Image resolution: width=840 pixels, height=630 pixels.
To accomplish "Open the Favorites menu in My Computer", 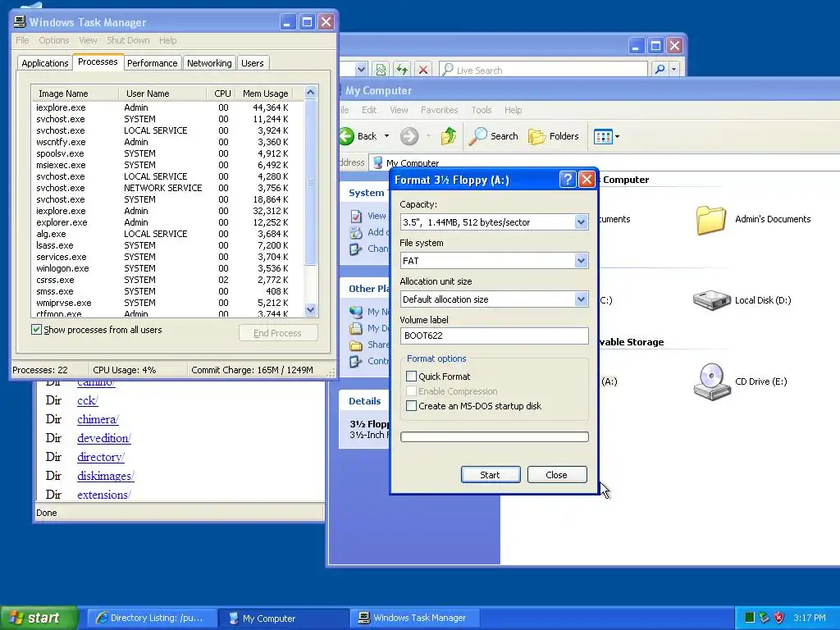I will (x=440, y=110).
